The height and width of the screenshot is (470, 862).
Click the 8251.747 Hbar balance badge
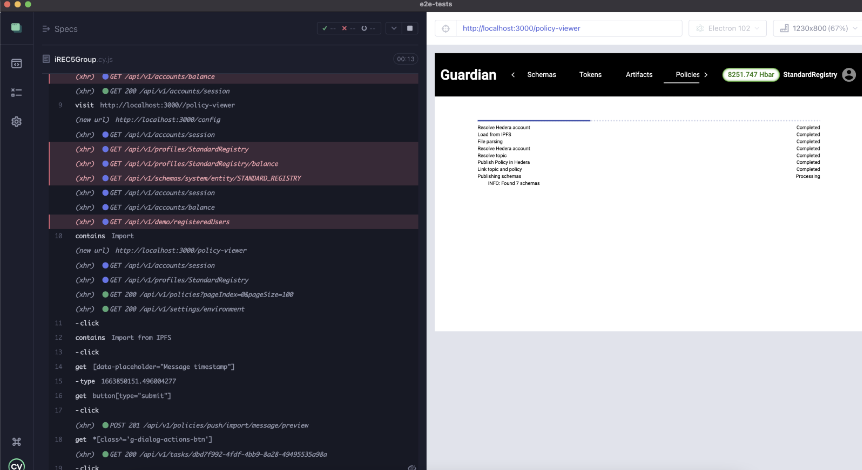(x=749, y=75)
